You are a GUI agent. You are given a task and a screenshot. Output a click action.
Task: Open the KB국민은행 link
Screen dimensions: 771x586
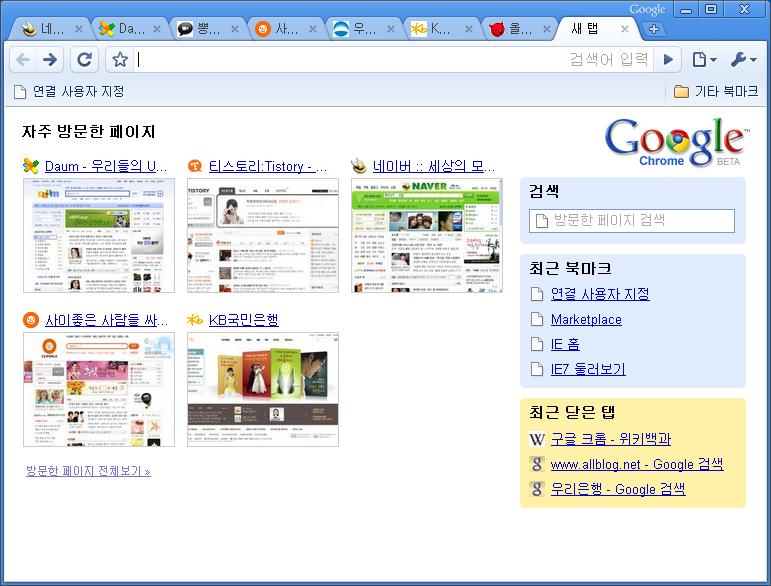tap(243, 321)
